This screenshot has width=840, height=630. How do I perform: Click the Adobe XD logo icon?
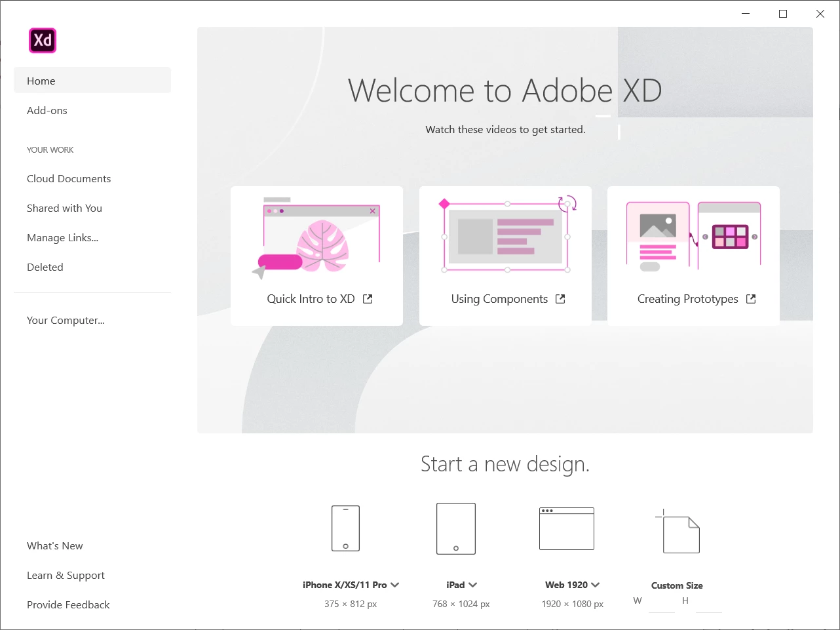(43, 41)
